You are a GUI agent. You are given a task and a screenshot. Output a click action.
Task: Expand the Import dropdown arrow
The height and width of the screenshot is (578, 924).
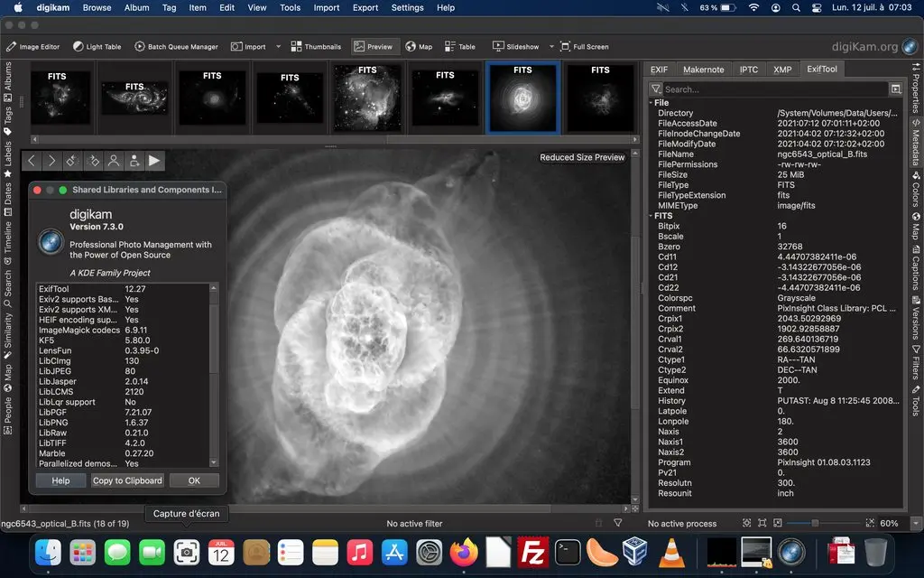coord(278,47)
